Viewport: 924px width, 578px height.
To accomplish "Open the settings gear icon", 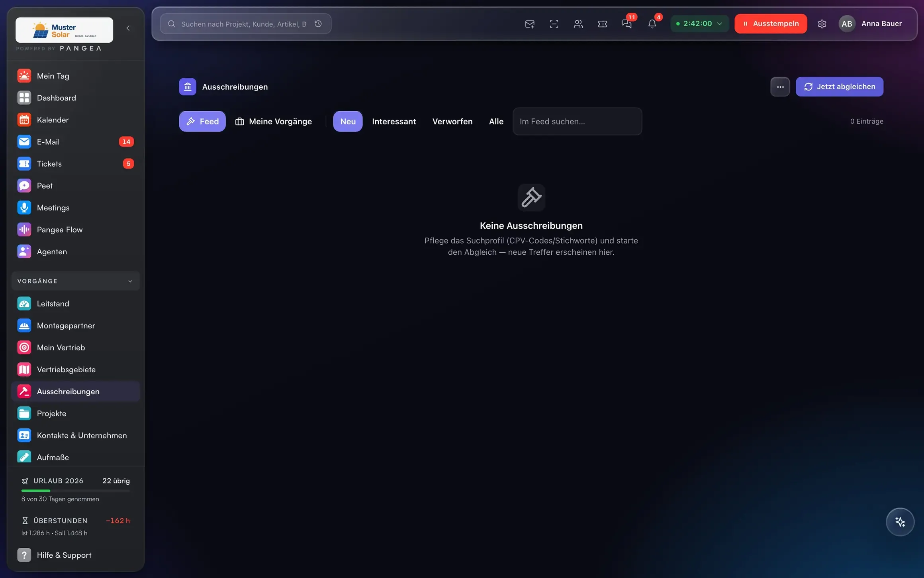I will tap(822, 24).
